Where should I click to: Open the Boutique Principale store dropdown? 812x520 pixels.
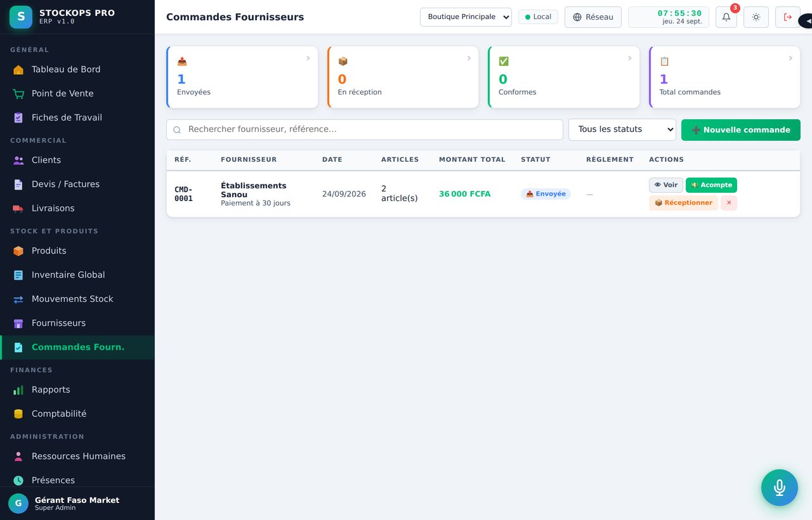[466, 17]
